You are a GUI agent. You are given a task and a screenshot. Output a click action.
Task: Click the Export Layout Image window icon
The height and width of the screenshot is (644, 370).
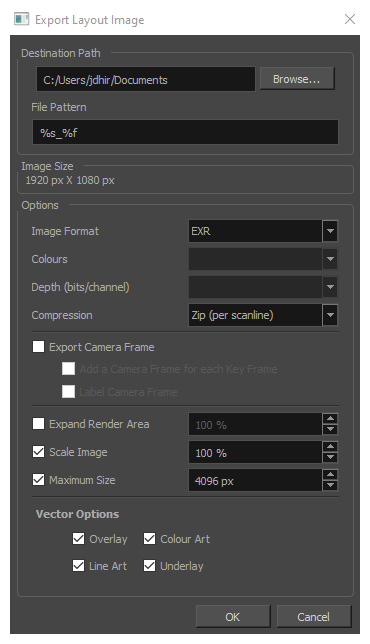point(21,19)
